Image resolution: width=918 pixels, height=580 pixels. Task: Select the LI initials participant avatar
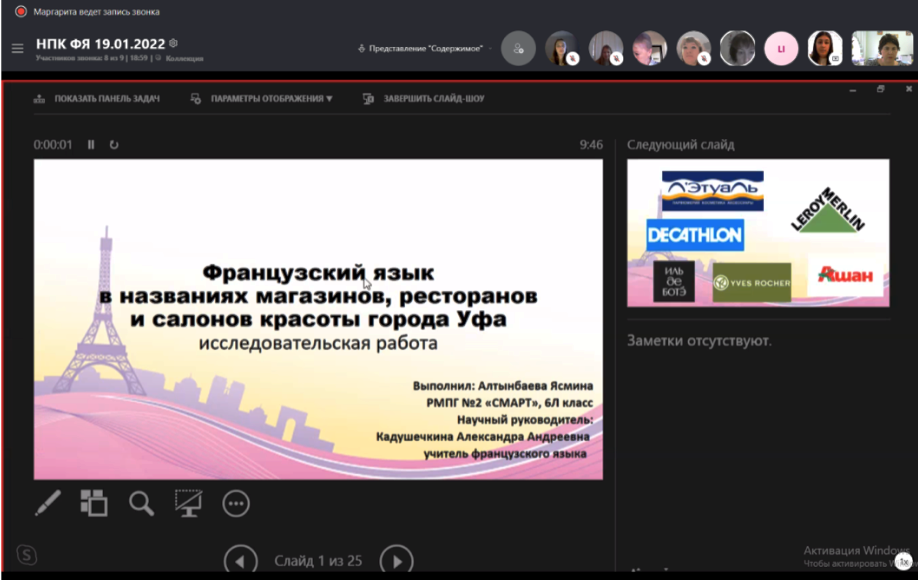coord(781,48)
